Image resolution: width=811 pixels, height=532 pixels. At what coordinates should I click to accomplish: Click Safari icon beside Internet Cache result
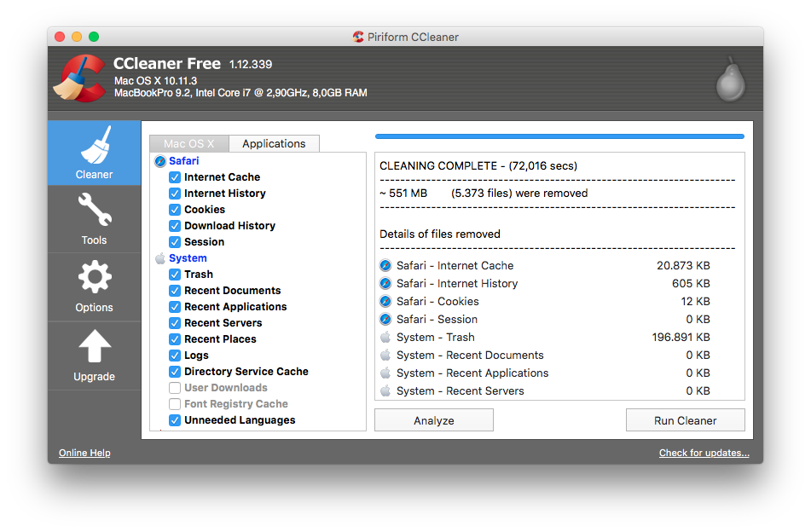pyautogui.click(x=385, y=266)
